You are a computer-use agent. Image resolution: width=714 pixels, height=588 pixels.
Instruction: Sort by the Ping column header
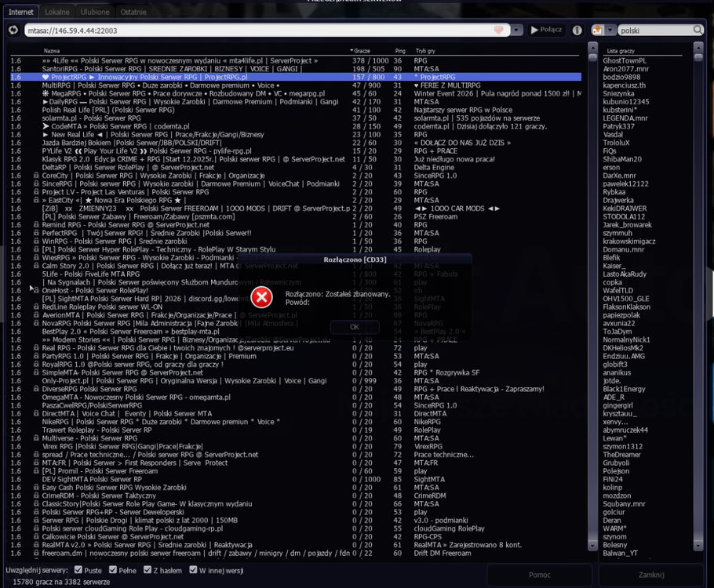click(400, 51)
